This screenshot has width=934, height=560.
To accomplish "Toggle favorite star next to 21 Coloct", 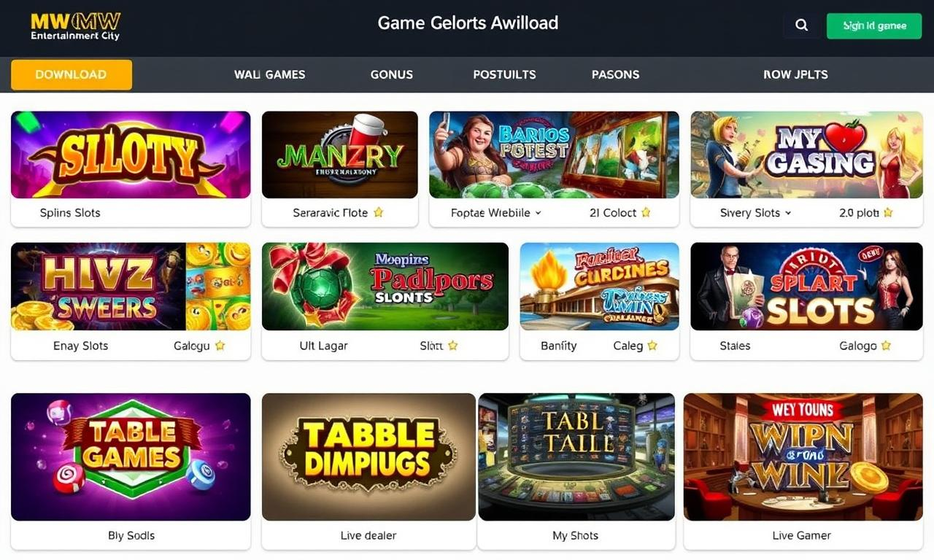I will click(x=646, y=213).
